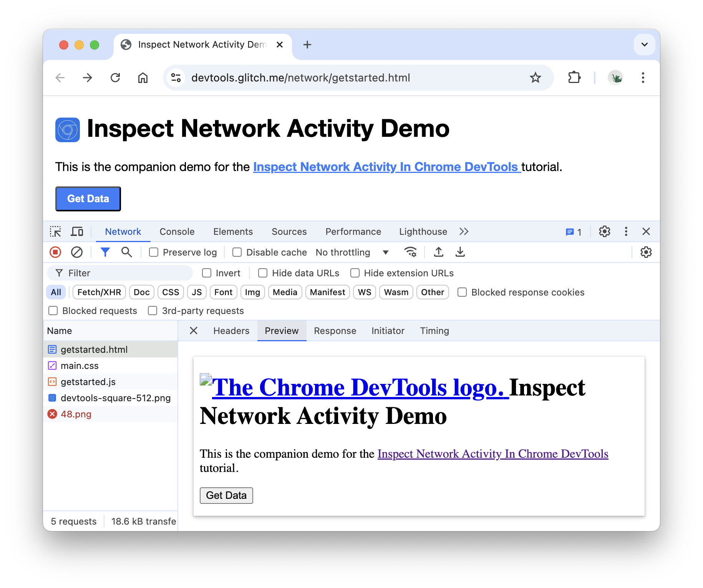Screen dimensions: 703x588
Task: Toggle the device toolbar
Action: (77, 231)
